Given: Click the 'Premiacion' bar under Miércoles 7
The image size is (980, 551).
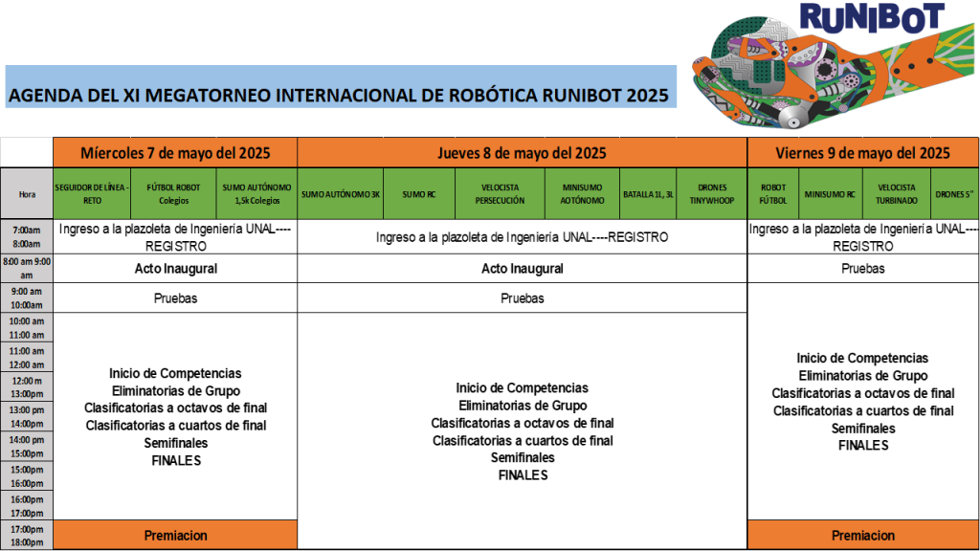Looking at the screenshot, I should 175,536.
